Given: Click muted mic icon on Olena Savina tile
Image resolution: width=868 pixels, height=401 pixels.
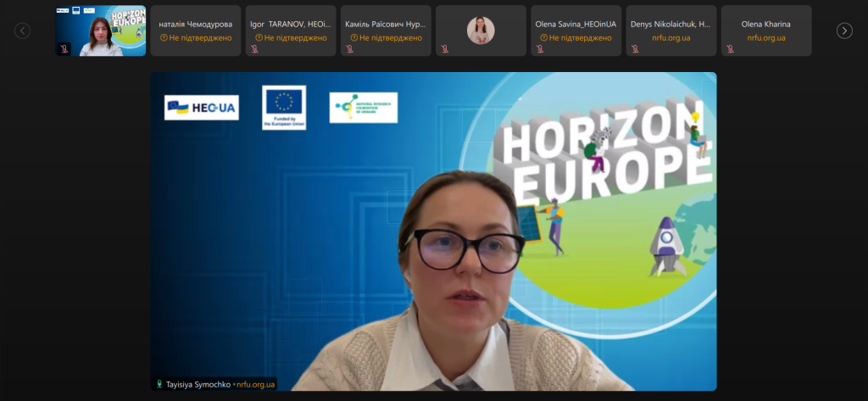Looking at the screenshot, I should point(540,49).
